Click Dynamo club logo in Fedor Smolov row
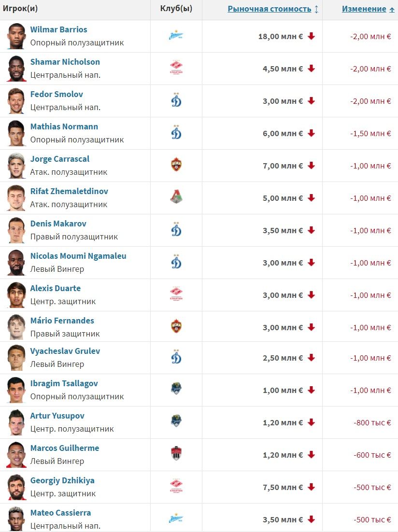 click(176, 100)
